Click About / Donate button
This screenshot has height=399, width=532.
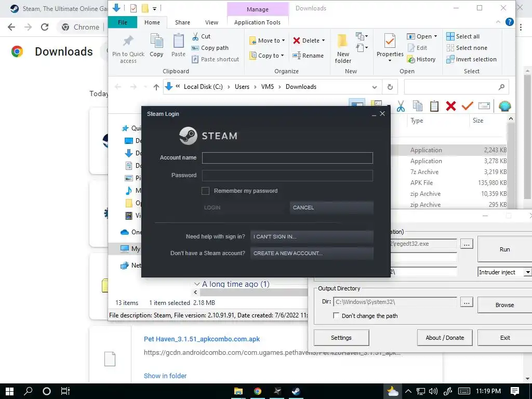[445, 338]
